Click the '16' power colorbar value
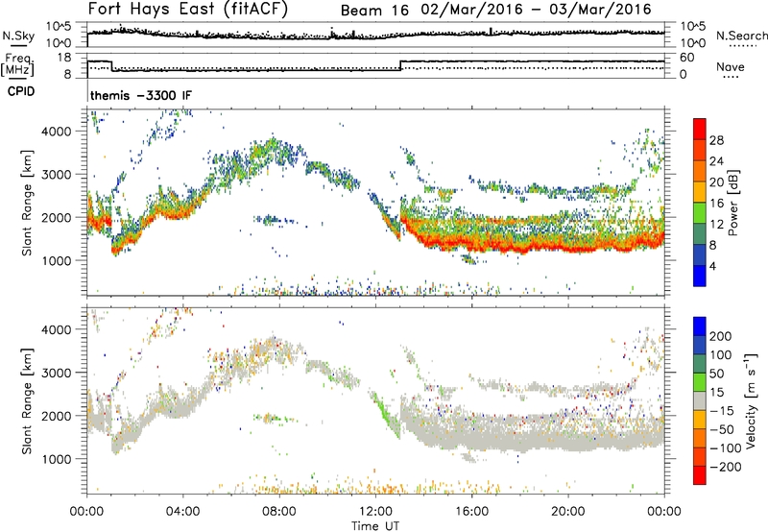The width and height of the screenshot is (768, 532). pos(716,204)
